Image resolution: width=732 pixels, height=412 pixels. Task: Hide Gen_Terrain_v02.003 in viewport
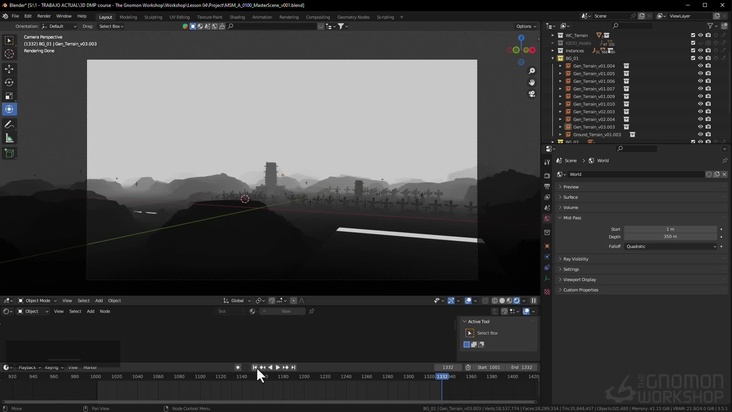pyautogui.click(x=700, y=112)
